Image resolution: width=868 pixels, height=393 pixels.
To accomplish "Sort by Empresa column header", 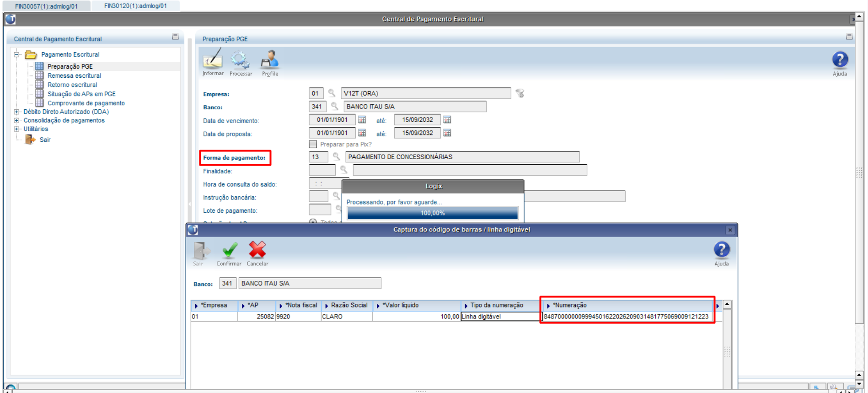I will click(x=214, y=305).
